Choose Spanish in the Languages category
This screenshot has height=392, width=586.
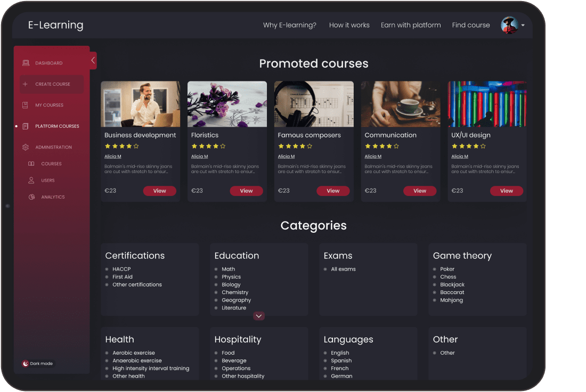(x=341, y=361)
